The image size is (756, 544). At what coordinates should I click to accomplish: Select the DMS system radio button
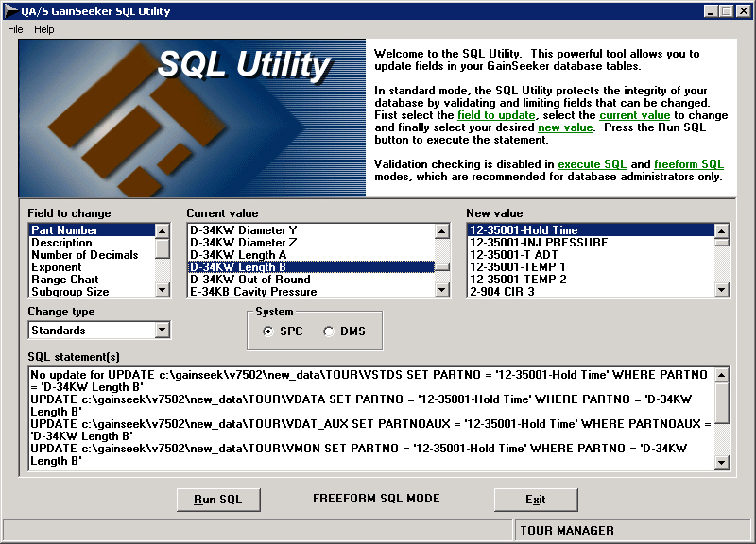pyautogui.click(x=329, y=331)
